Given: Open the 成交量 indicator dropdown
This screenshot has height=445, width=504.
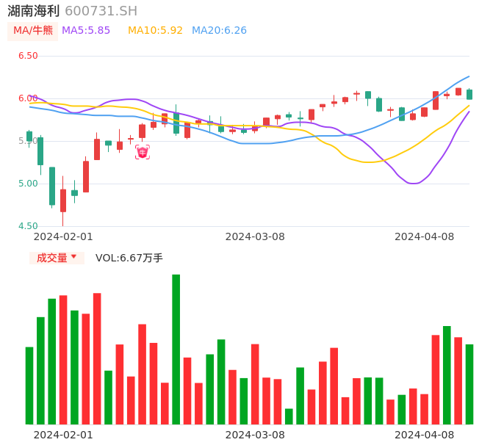Looking at the screenshot, I should [57, 258].
